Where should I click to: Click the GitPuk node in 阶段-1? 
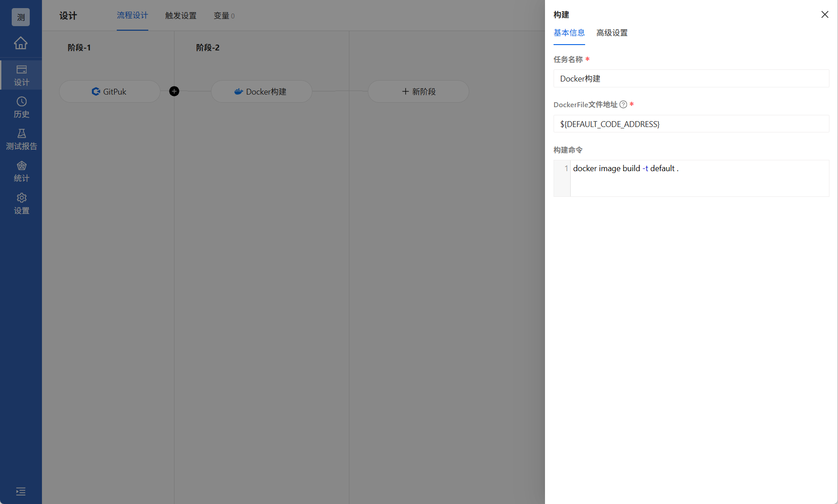(x=109, y=91)
